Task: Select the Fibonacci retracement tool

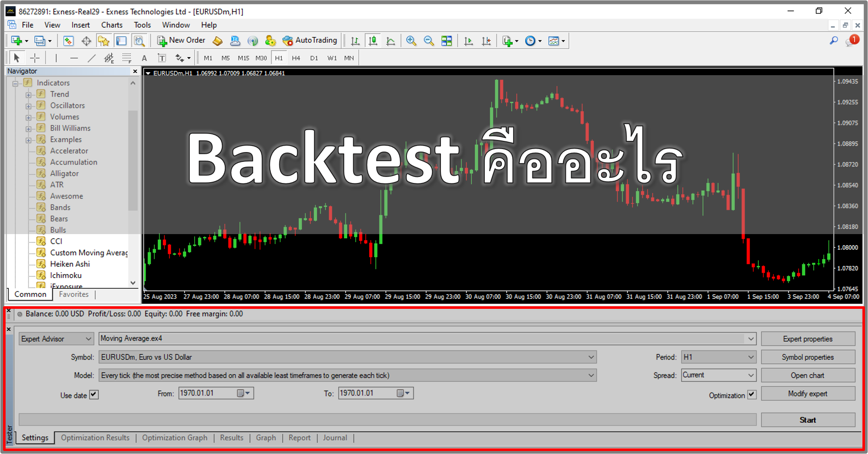Action: coord(127,58)
